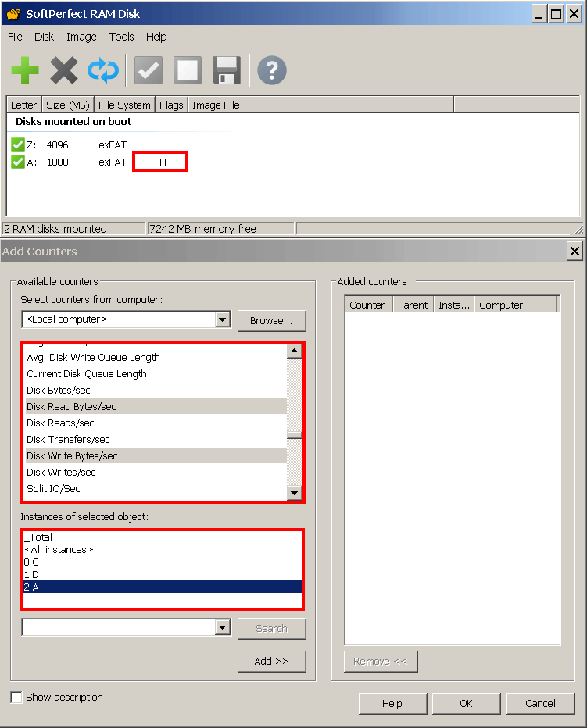Image resolution: width=587 pixels, height=728 pixels.
Task: Click the OK button
Action: click(x=466, y=703)
